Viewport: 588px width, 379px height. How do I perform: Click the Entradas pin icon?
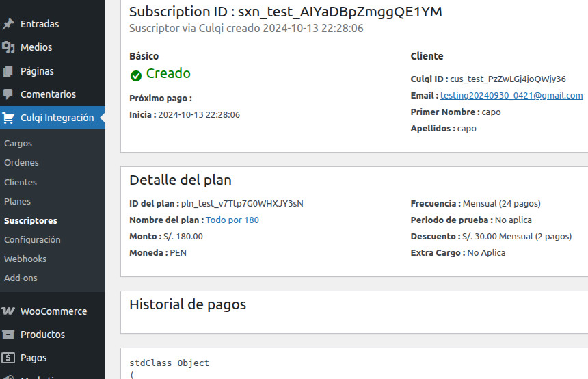click(8, 24)
